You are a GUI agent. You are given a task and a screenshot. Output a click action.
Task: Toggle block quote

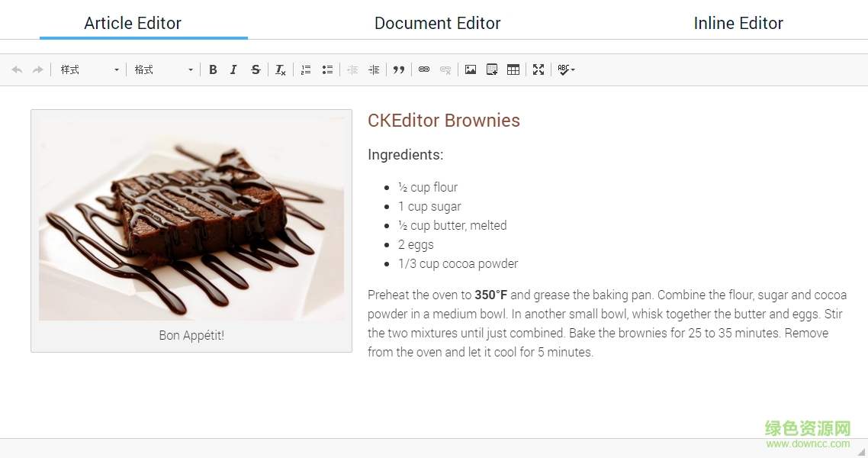click(x=399, y=69)
